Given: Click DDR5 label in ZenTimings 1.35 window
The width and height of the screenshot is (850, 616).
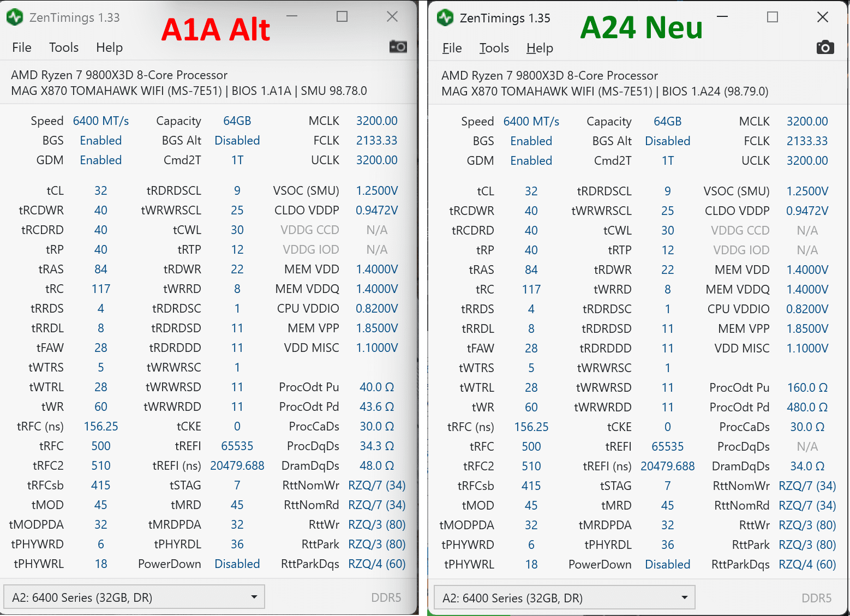Looking at the screenshot, I should 816,598.
